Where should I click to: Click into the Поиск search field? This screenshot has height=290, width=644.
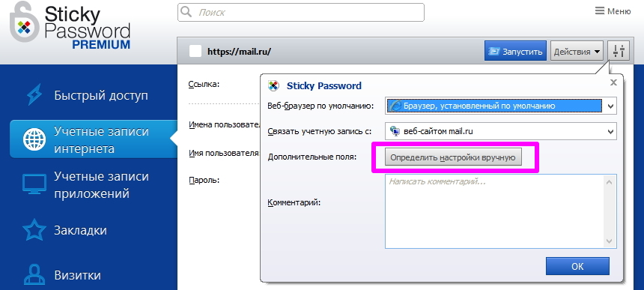click(x=300, y=12)
